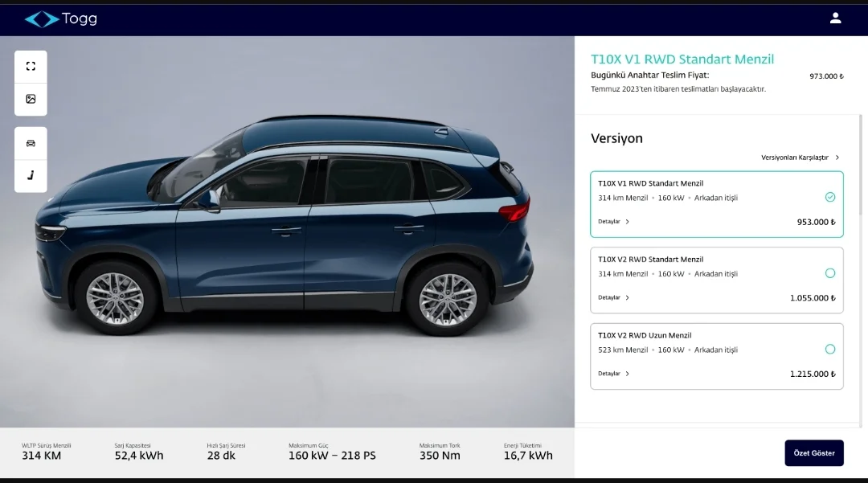
Task: Switch to interior seat view icon
Action: click(x=31, y=176)
